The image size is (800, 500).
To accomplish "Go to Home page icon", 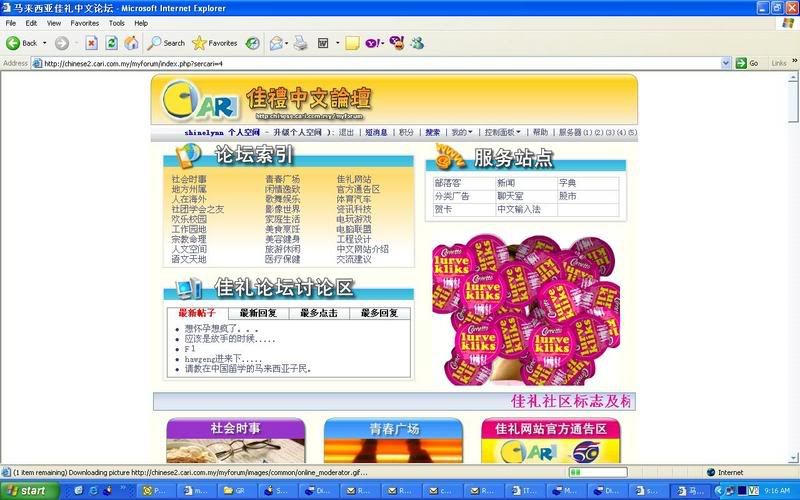I will (x=130, y=43).
